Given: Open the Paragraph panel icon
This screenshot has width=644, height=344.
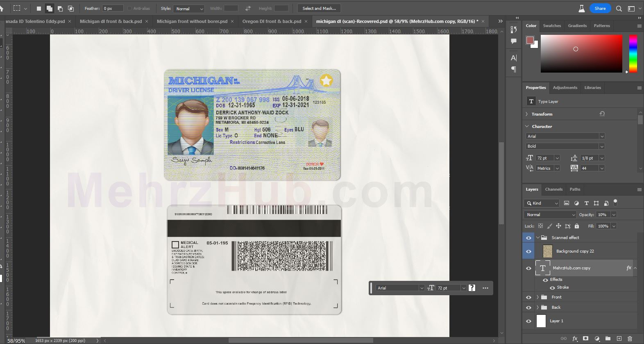Looking at the screenshot, I should [x=514, y=69].
